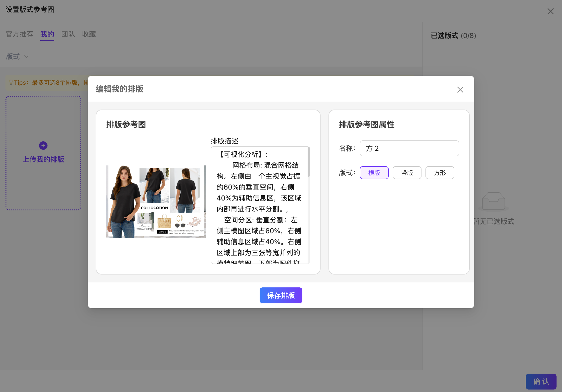
Task: Select the 竖版 layout option
Action: pos(407,173)
